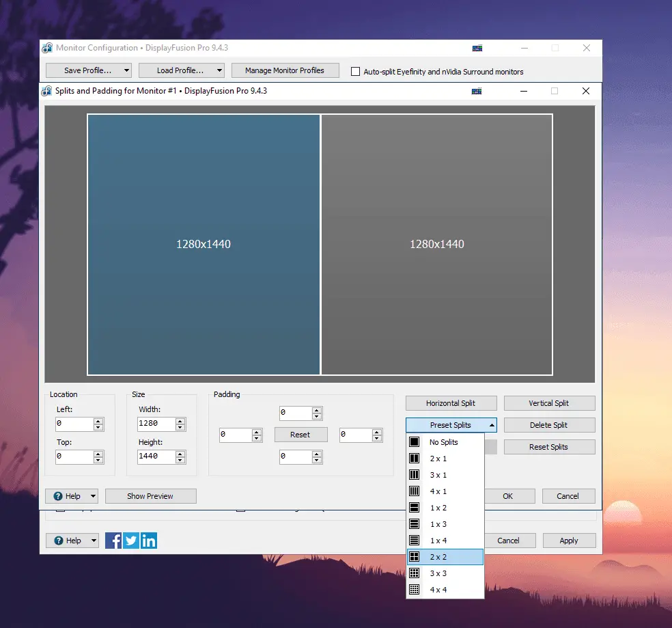This screenshot has height=628, width=672.
Task: Click the Vertical Split button
Action: (x=549, y=403)
